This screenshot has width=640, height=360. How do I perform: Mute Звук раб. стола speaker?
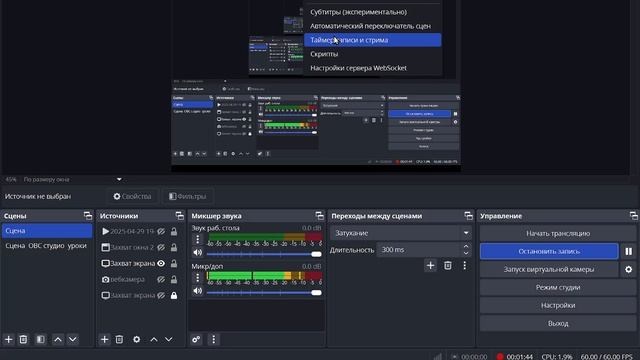pyautogui.click(x=198, y=253)
